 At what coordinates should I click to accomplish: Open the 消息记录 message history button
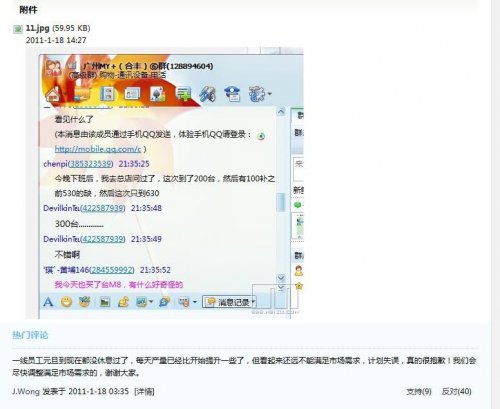click(228, 302)
